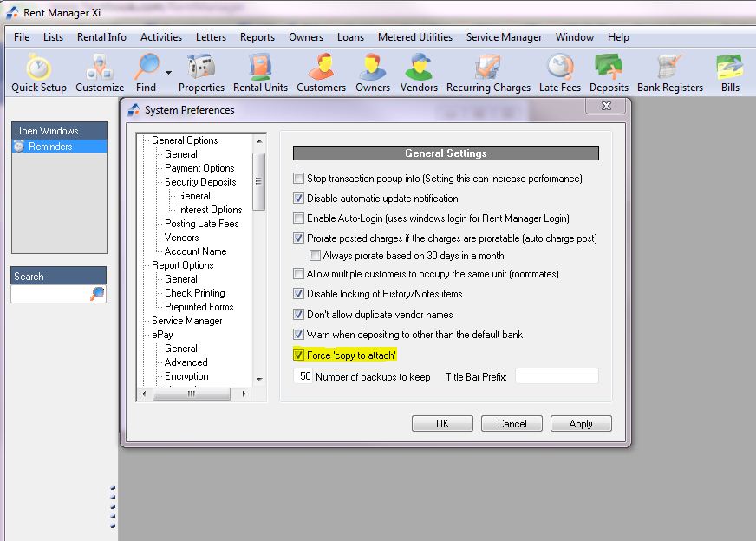Open the Service Manager menu
756x541 pixels.
point(504,37)
